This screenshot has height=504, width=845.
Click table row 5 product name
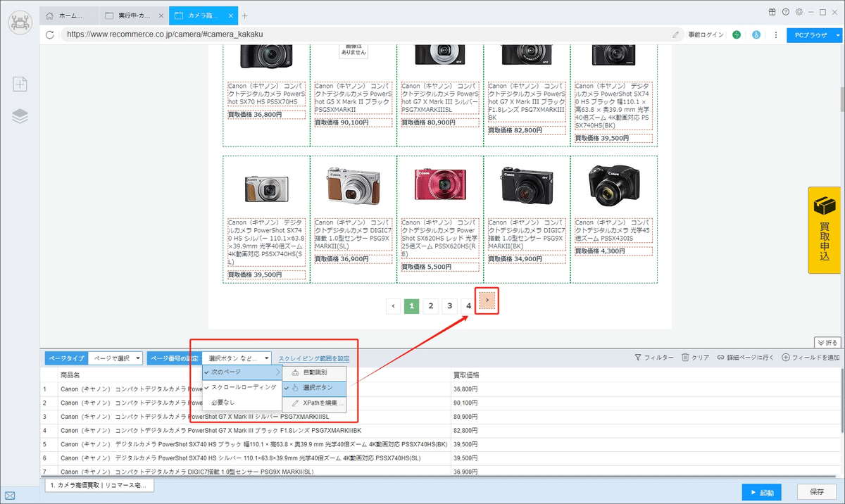click(254, 444)
